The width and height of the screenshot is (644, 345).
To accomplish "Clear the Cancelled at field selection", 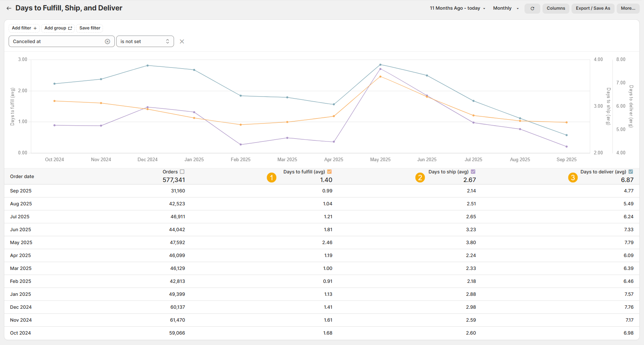I will pyautogui.click(x=107, y=42).
